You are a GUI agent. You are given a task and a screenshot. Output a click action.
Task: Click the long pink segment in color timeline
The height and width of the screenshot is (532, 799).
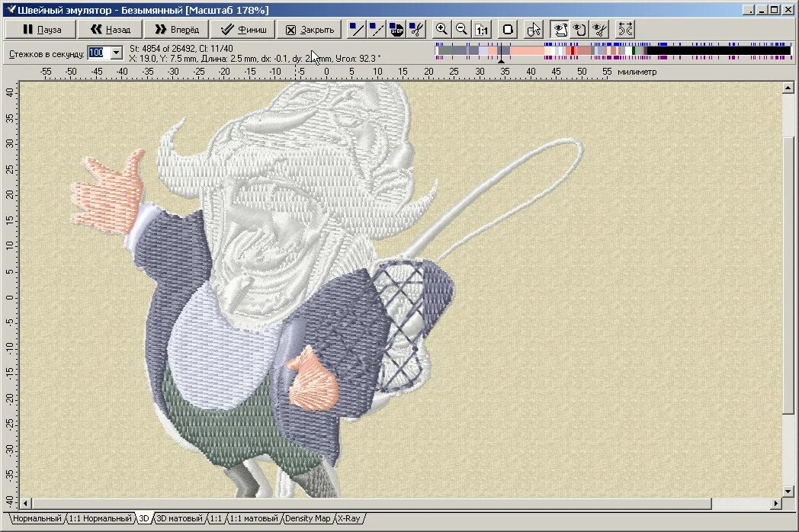[x=526, y=51]
